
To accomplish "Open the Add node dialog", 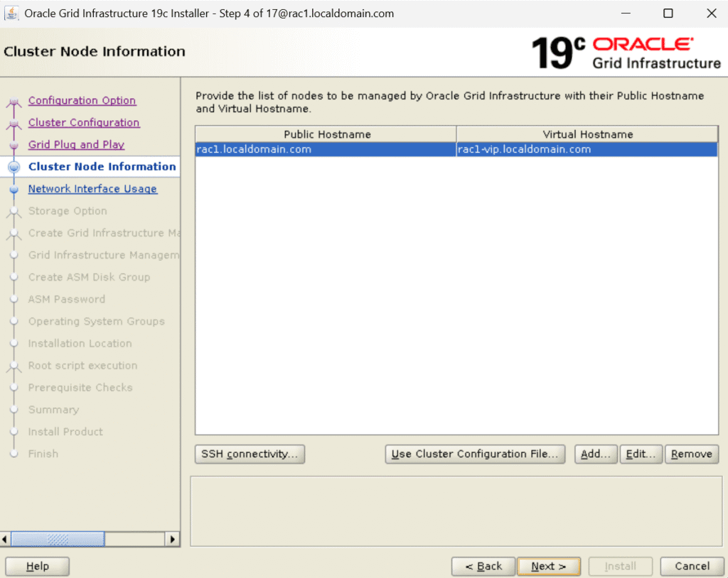I will [596, 454].
